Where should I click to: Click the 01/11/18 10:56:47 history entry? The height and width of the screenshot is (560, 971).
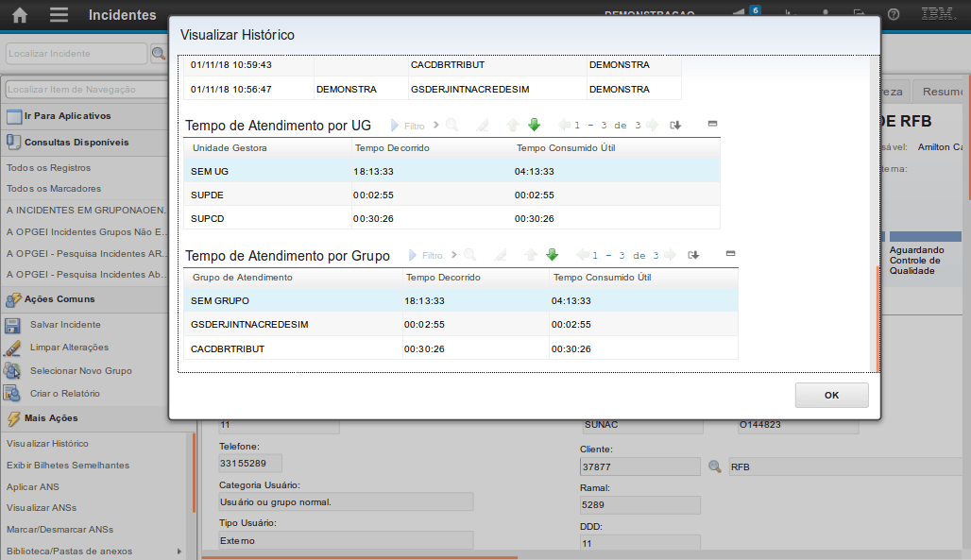(231, 89)
